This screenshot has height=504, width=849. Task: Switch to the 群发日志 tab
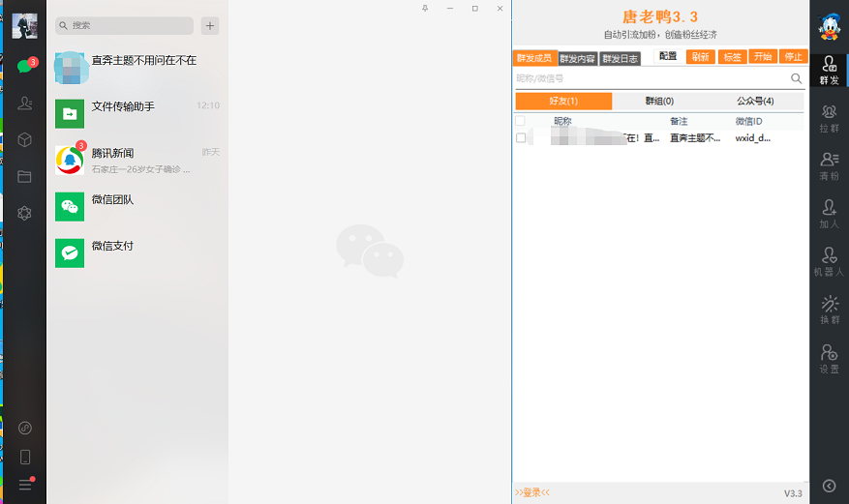point(621,58)
